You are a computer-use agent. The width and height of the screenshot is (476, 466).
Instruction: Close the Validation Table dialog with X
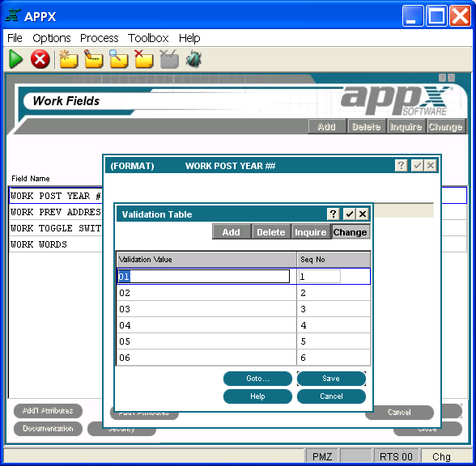[x=363, y=214]
